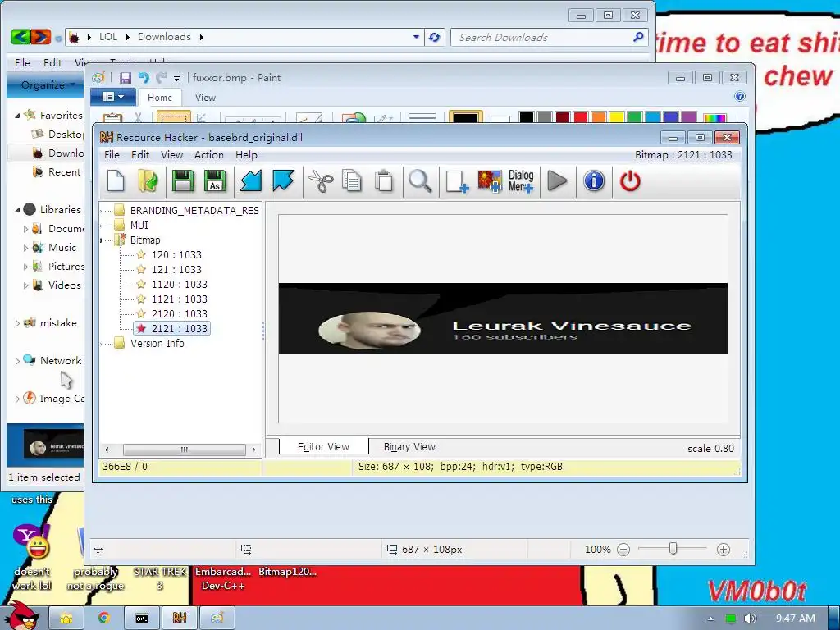840x630 pixels.
Task: Expand the Version Info folder
Action: click(x=102, y=344)
